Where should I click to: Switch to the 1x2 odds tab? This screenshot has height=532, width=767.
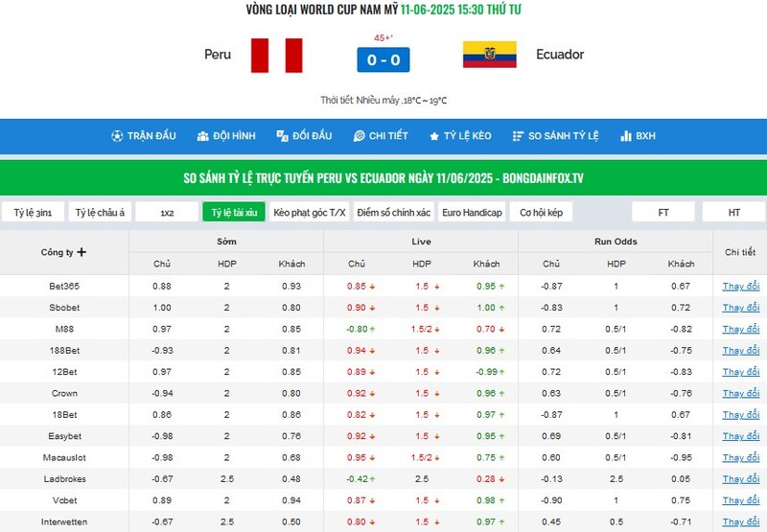167,212
